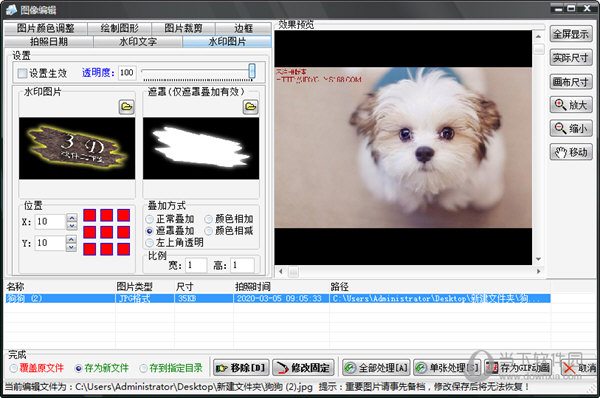This screenshot has height=398, width=600.
Task: Click the 名称 column header
Action: click(x=60, y=287)
